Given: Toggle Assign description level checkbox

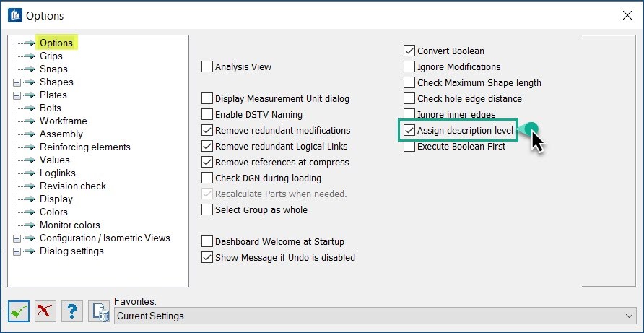Looking at the screenshot, I should (x=409, y=130).
